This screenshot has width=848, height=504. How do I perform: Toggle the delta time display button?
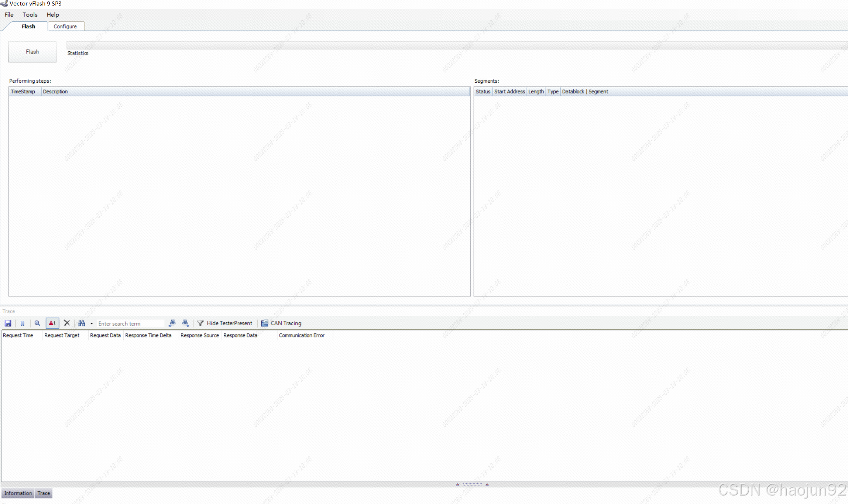pos(52,323)
